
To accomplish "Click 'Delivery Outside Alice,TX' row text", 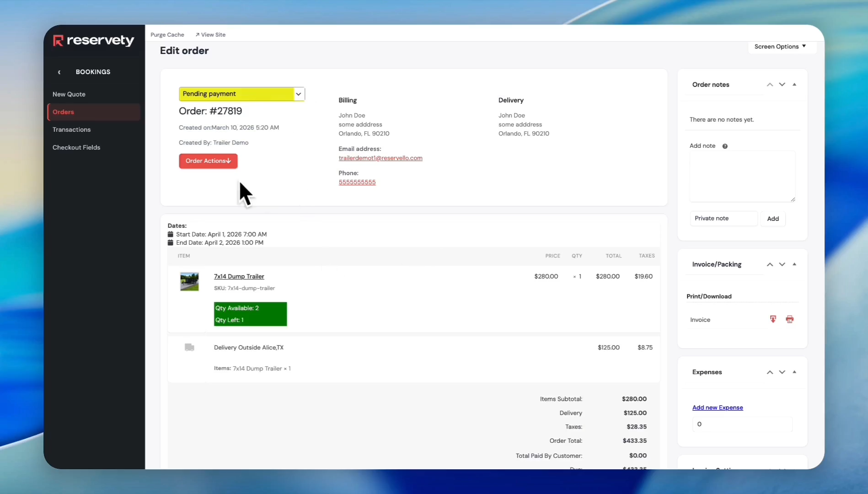I will (x=249, y=348).
